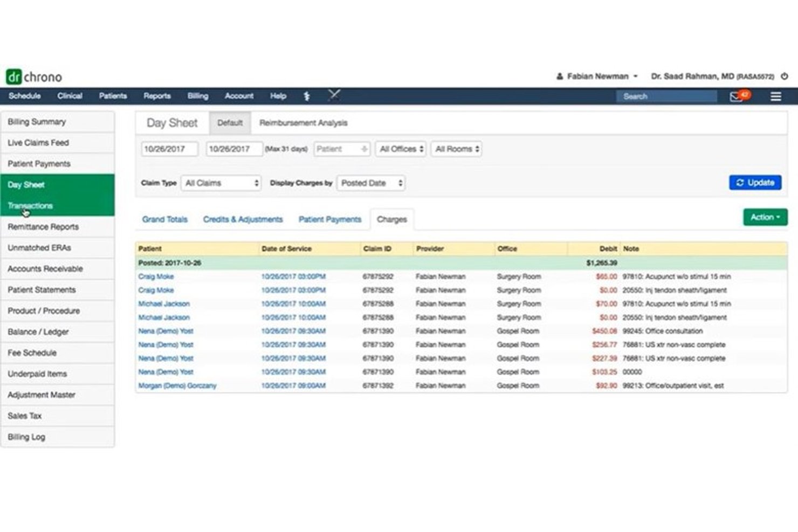This screenshot has width=798, height=532.
Task: Open the Schedule menu
Action: [25, 96]
